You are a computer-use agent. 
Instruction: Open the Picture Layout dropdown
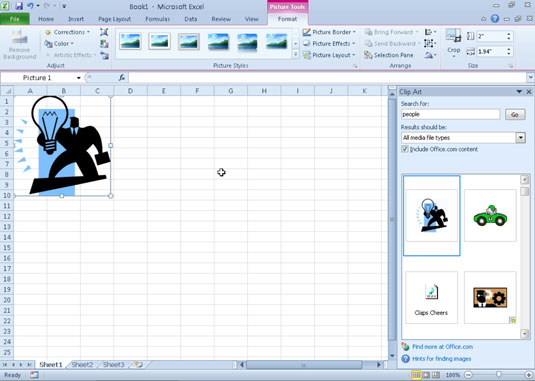pyautogui.click(x=329, y=55)
